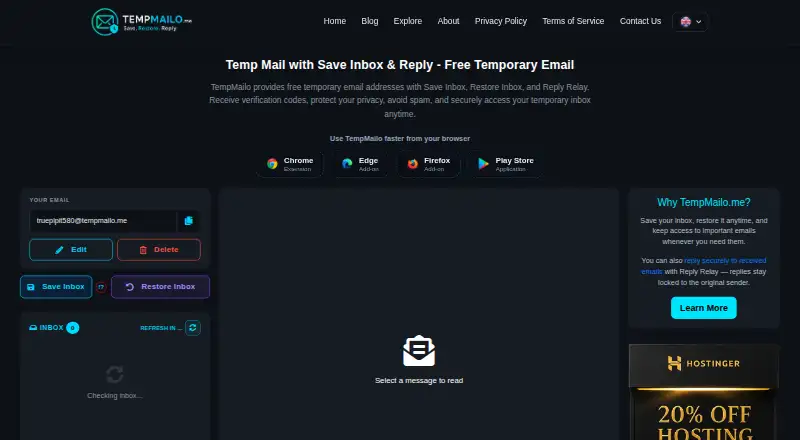View the Privacy Policy page

(x=501, y=21)
